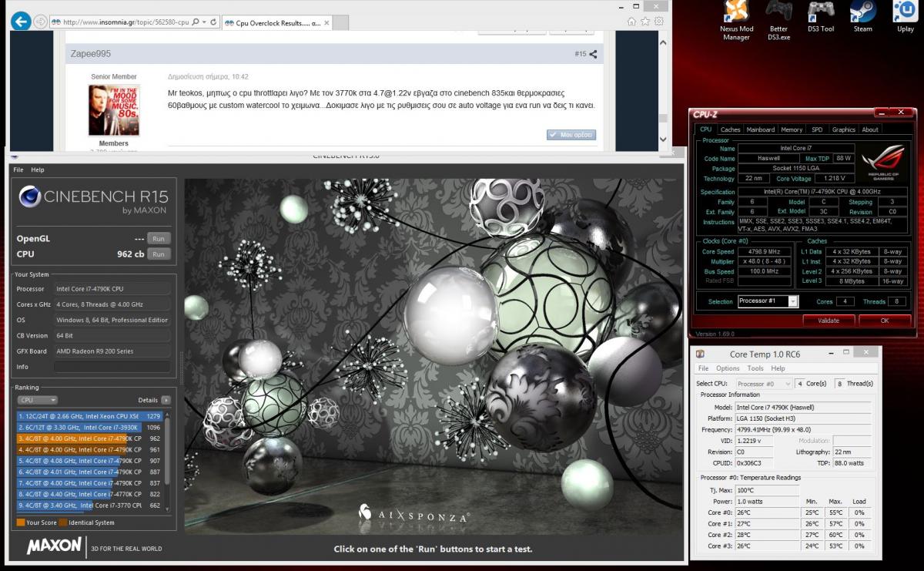Switch to CPU-Z About tab
This screenshot has width=924, height=571.
click(x=870, y=129)
